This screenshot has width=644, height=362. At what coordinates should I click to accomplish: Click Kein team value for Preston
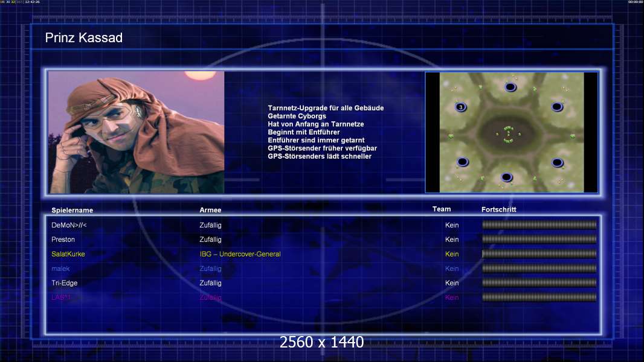452,240
